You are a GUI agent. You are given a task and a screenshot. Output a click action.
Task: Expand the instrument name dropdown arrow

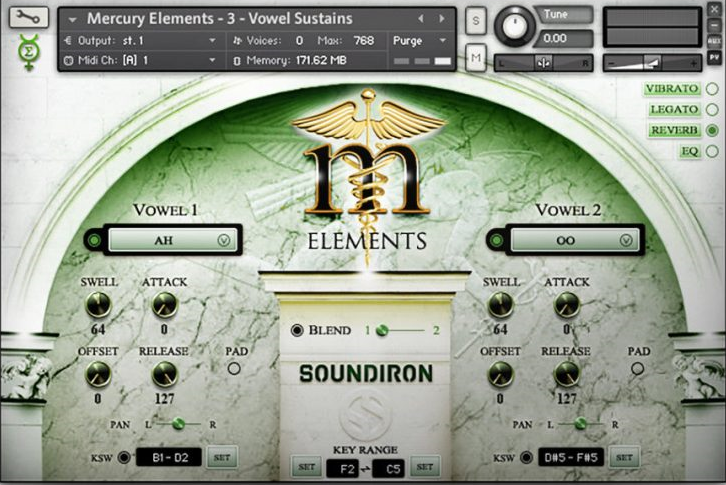[x=72, y=19]
